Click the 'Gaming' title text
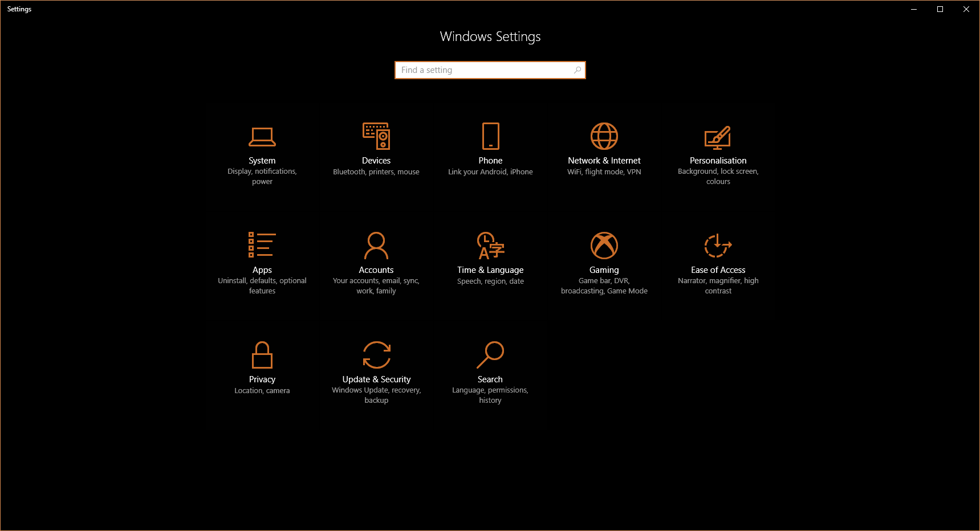Image resolution: width=980 pixels, height=531 pixels. point(604,270)
